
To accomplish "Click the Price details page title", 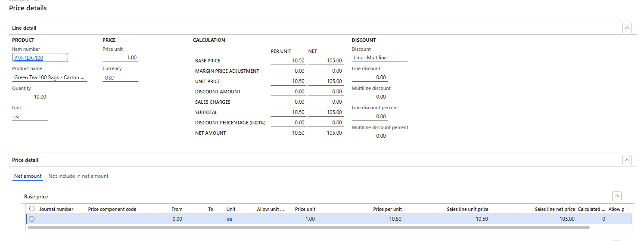I will (x=28, y=8).
